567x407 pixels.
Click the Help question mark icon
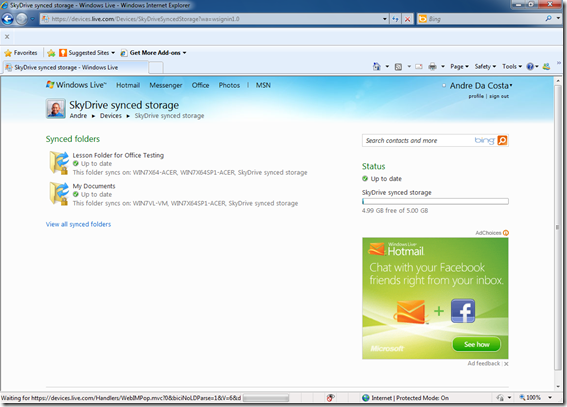pyautogui.click(x=530, y=67)
